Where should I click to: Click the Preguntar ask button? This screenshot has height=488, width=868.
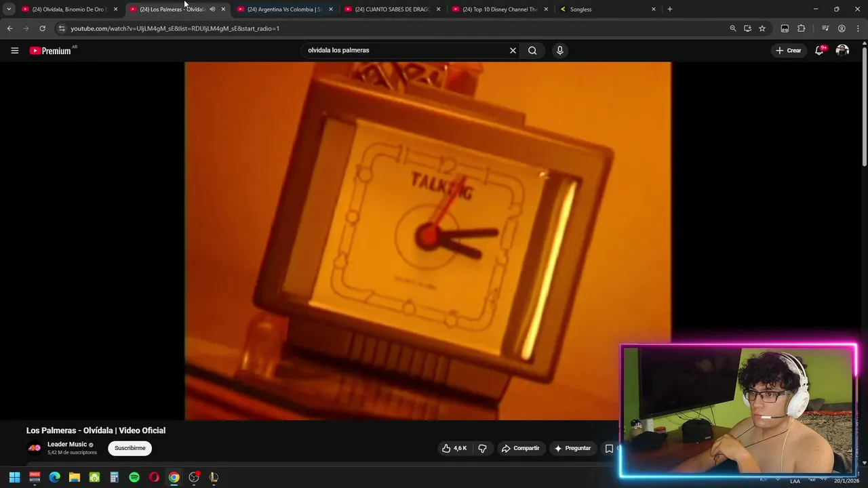point(572,448)
